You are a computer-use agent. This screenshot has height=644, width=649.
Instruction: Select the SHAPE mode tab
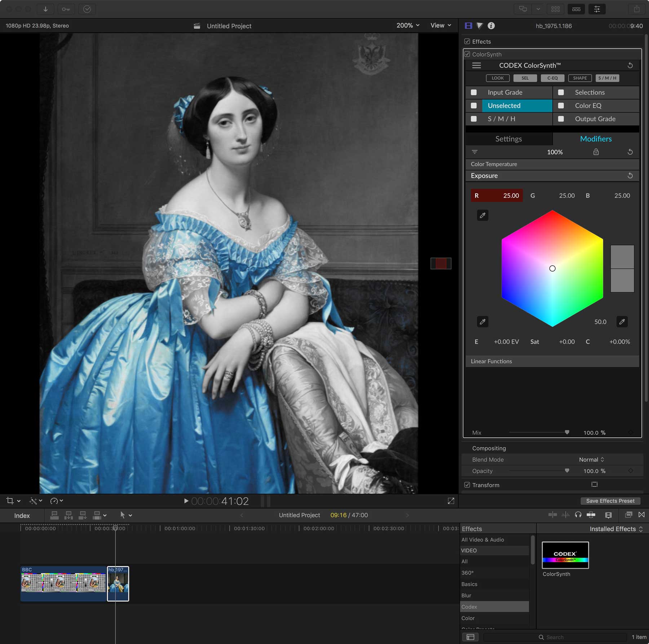click(x=580, y=78)
